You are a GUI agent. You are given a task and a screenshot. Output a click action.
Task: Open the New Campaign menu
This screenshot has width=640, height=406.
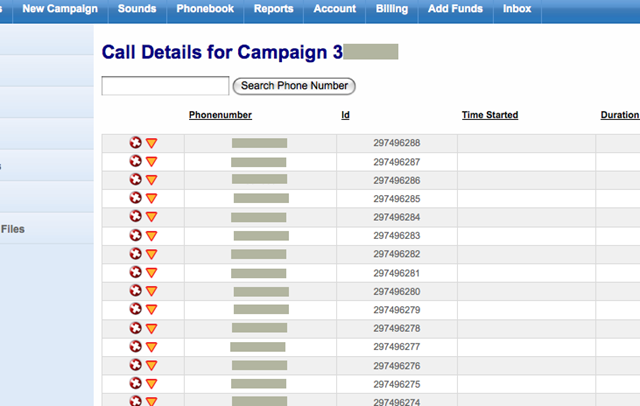click(60, 9)
